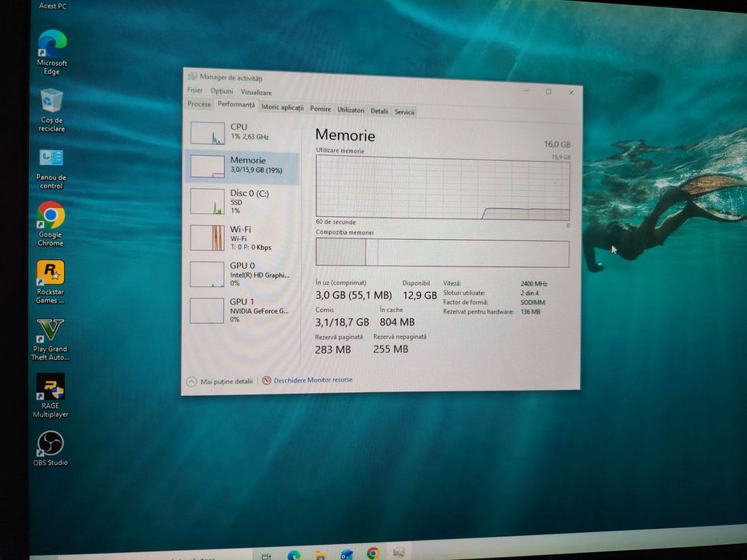
Task: Open the Opțiuni menu
Action: [222, 91]
